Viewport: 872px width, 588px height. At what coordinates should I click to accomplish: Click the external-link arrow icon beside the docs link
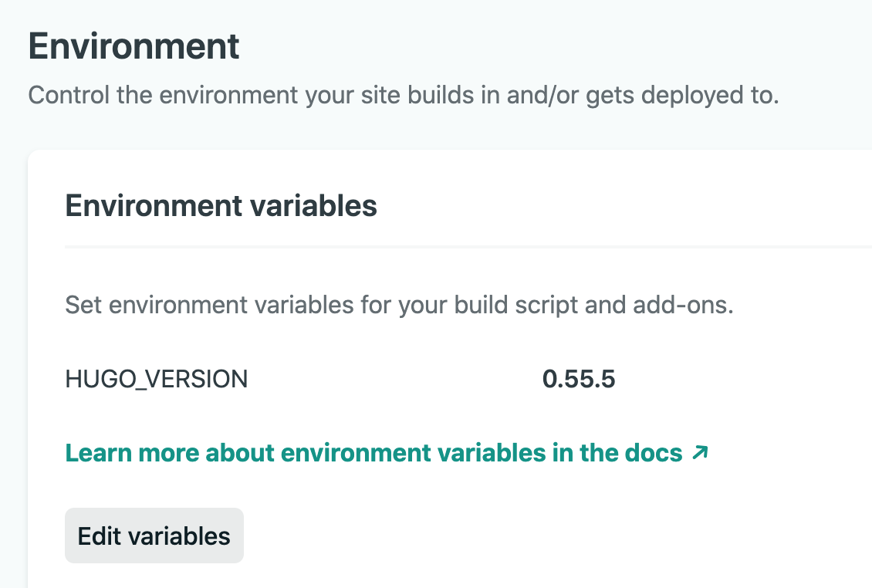coord(699,454)
